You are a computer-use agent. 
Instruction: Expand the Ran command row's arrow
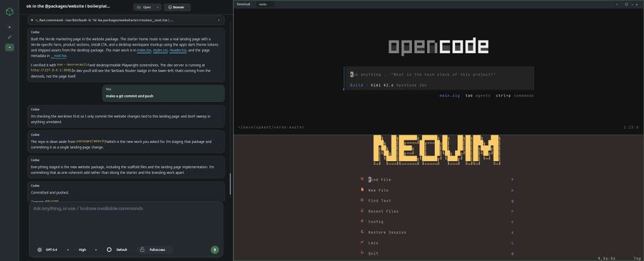(218, 20)
